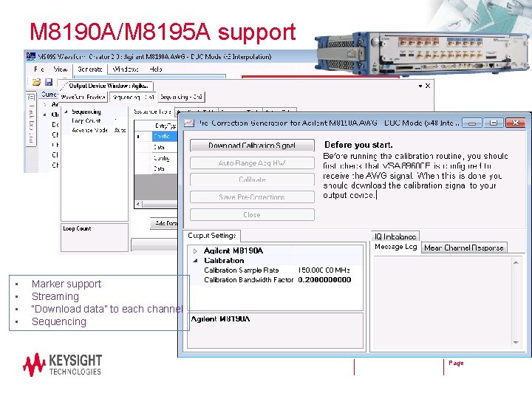Viewport: 532px width, 399px height.
Task: Click the docked side panel icon at left edge
Action: [31, 98]
